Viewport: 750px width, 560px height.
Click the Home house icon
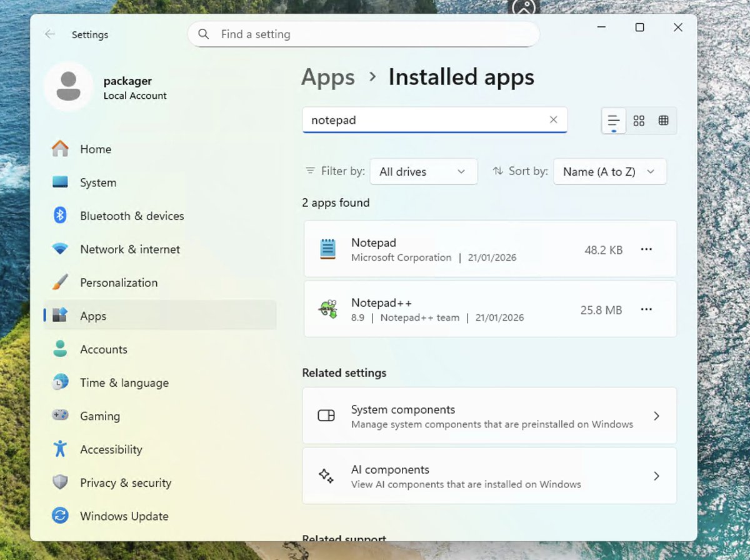(60, 149)
